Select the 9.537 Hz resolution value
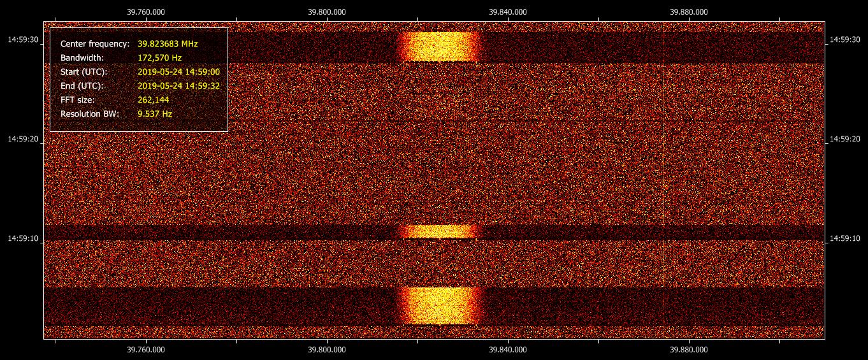 coord(155,114)
